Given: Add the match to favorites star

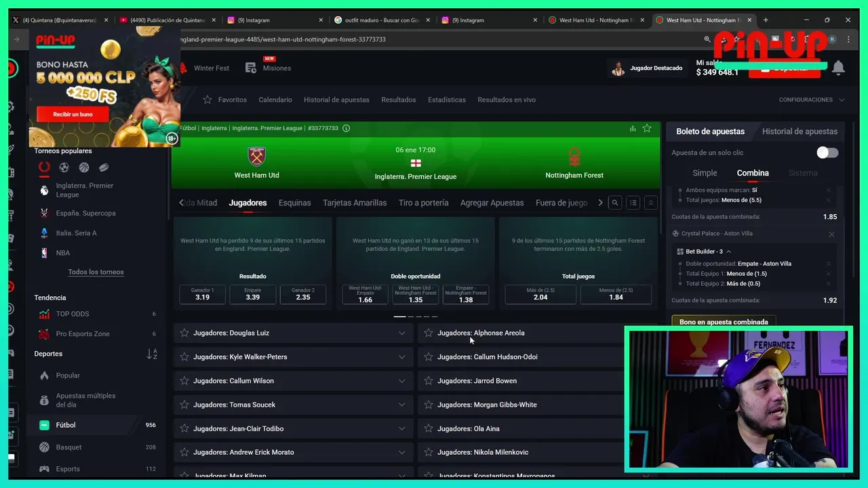Looking at the screenshot, I should click(x=647, y=128).
